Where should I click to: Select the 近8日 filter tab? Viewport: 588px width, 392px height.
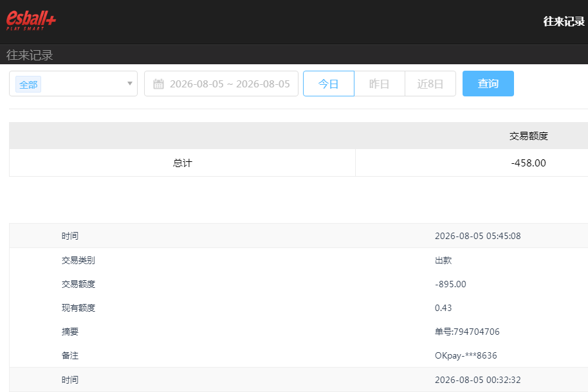pos(430,84)
